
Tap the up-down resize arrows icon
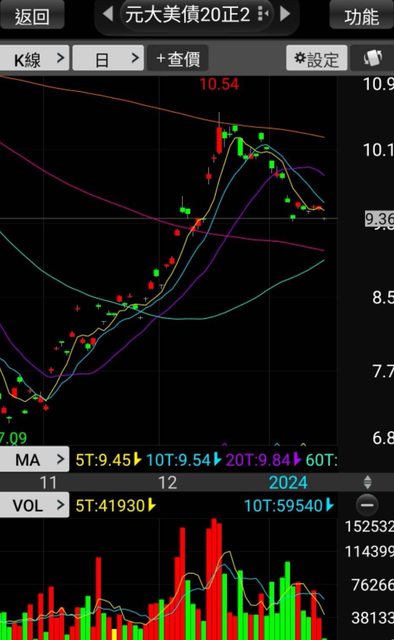pyautogui.click(x=367, y=482)
